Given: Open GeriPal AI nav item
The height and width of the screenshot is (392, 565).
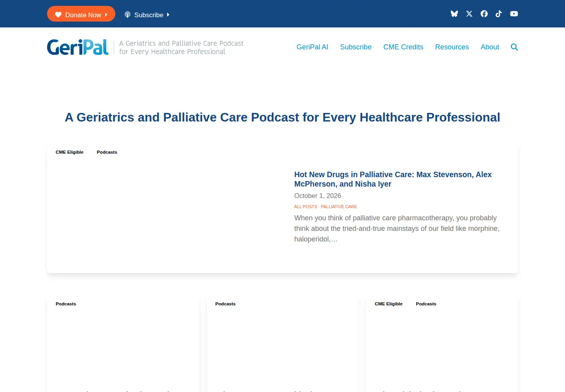Looking at the screenshot, I should (x=312, y=47).
